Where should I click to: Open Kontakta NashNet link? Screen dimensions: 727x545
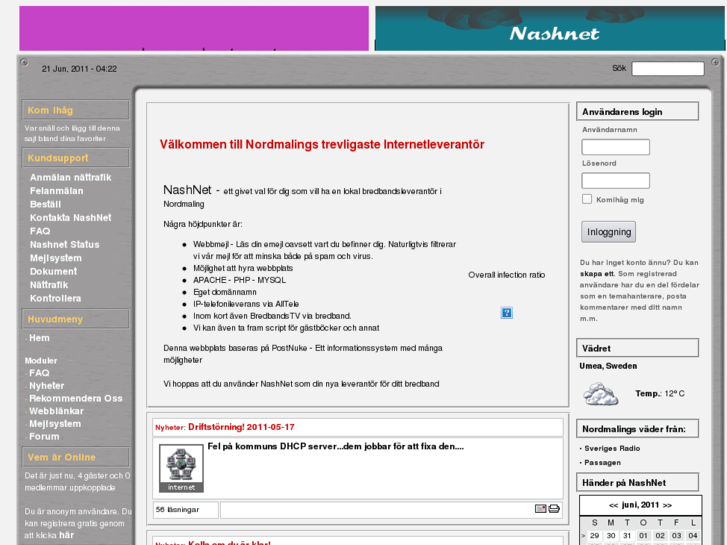[70, 218]
